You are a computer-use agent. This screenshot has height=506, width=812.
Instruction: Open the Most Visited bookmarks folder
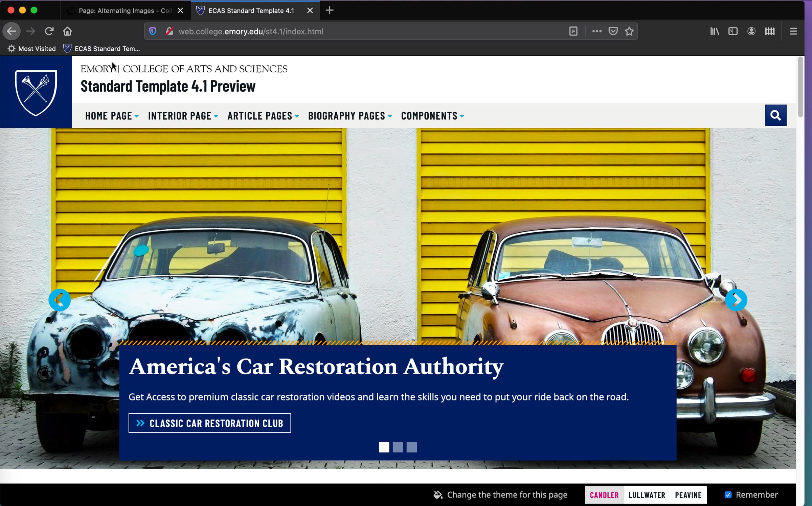click(31, 49)
